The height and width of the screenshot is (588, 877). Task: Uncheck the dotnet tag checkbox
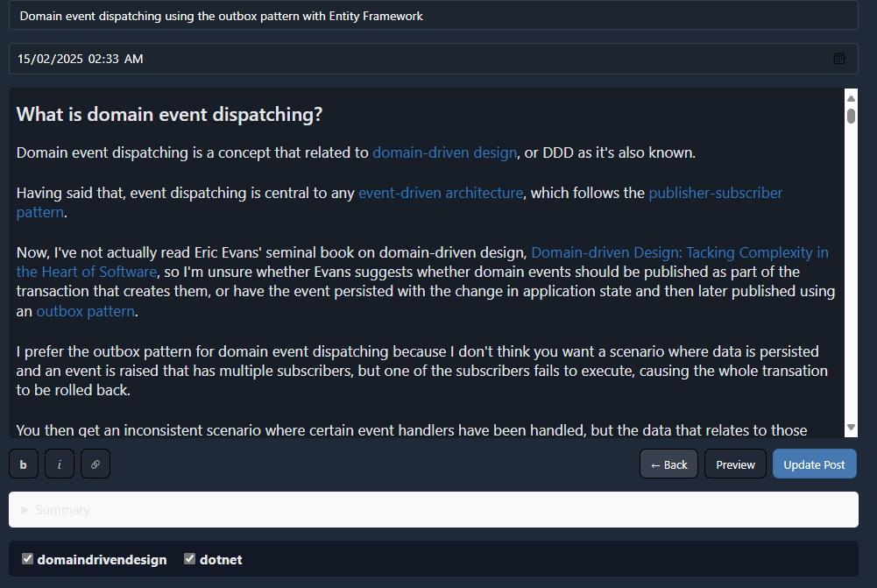point(189,558)
